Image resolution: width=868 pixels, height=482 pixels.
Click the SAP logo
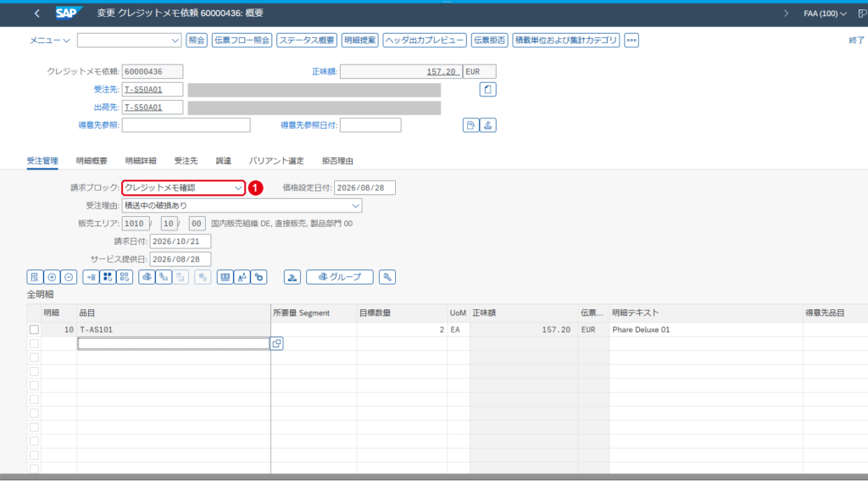[x=69, y=13]
